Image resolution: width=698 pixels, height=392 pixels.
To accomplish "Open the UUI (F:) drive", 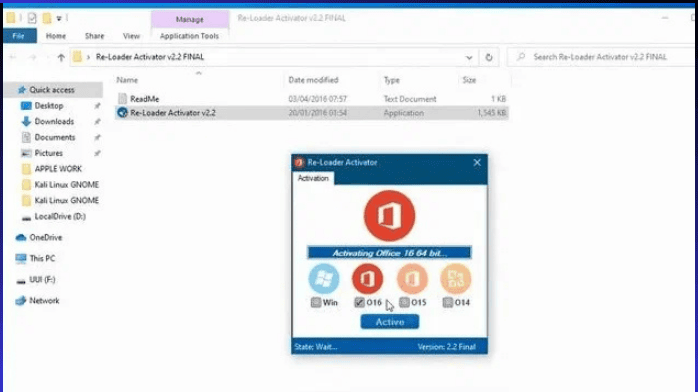I will coord(42,280).
